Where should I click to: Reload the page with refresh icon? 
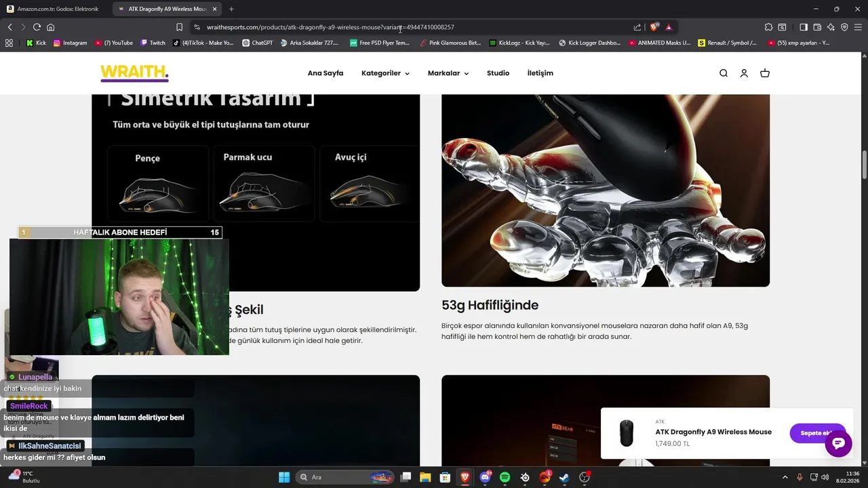click(x=37, y=27)
